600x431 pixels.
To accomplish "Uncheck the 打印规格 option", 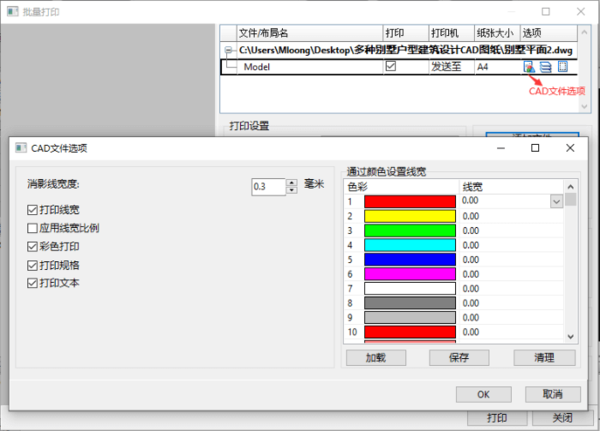I will [x=33, y=265].
